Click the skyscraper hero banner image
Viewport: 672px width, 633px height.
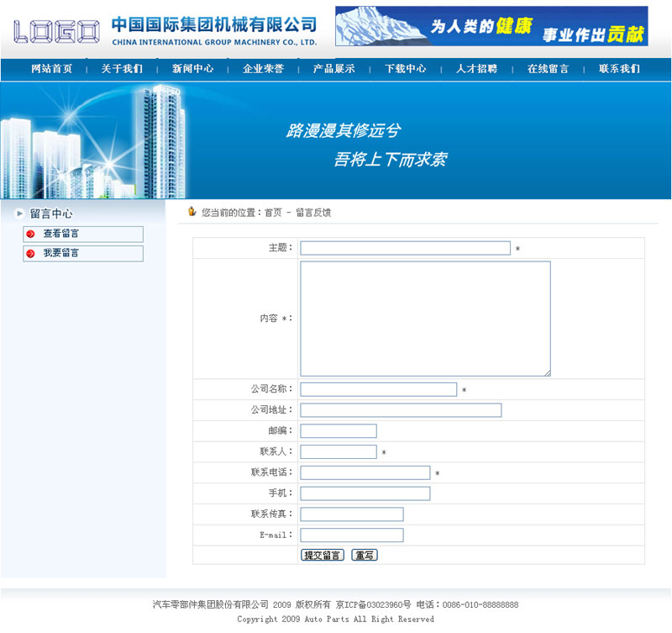click(x=335, y=140)
